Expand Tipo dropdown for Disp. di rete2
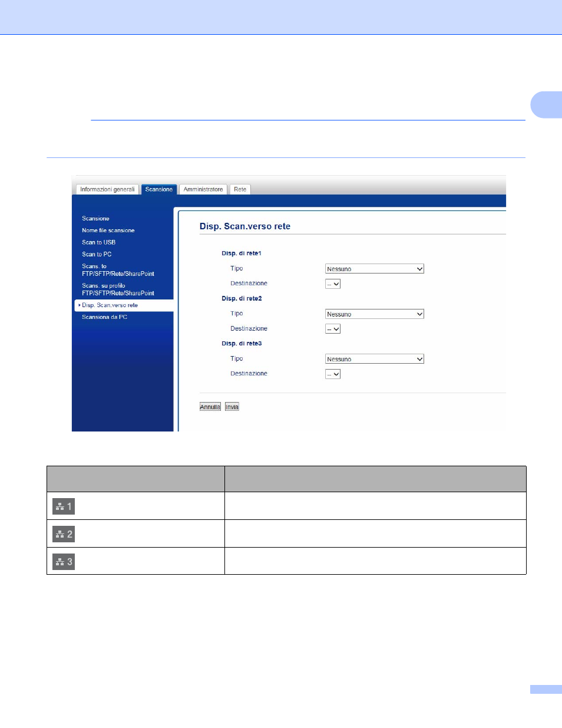This screenshot has height=728, width=562. 375,314
